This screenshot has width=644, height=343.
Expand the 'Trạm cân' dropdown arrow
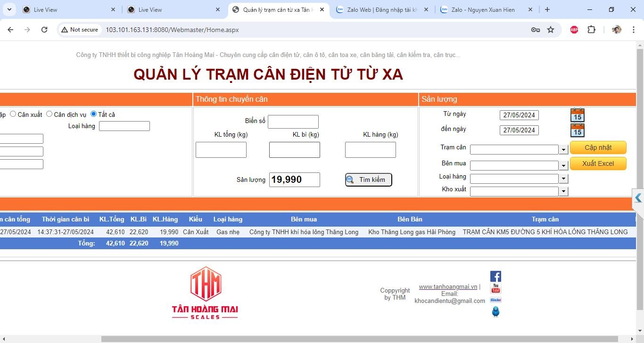click(563, 150)
